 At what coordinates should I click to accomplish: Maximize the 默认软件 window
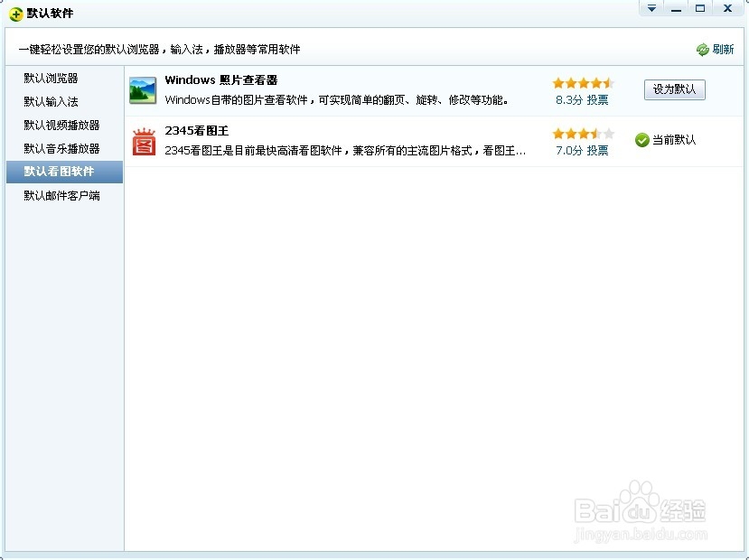tap(700, 8)
